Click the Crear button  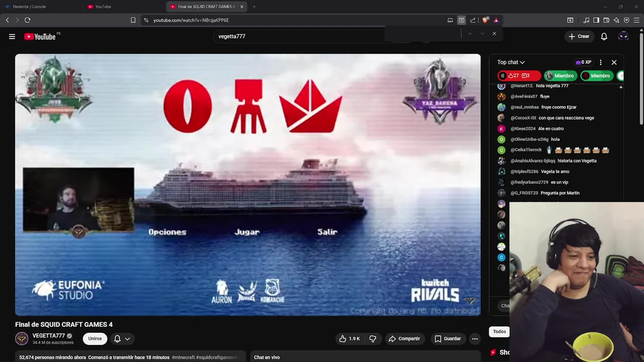[579, 36]
